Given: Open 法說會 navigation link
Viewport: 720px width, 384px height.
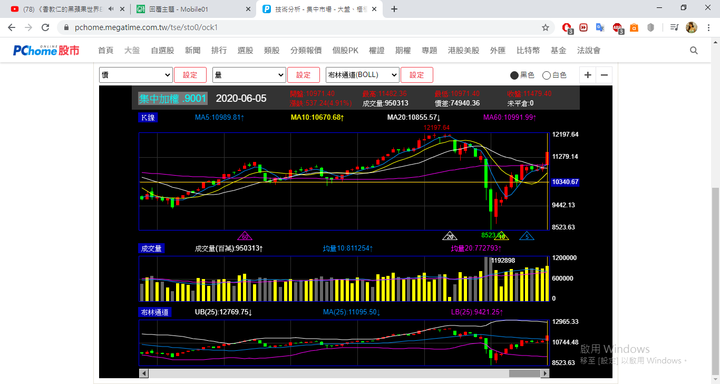Looking at the screenshot, I should (589, 51).
